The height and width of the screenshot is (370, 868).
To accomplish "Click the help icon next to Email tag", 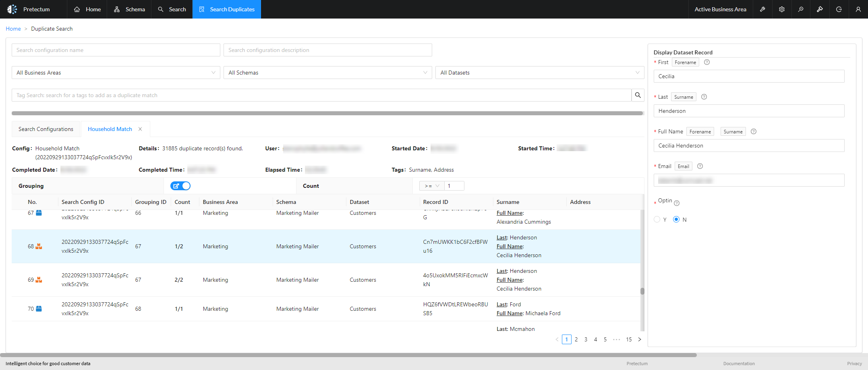I will click(x=700, y=166).
